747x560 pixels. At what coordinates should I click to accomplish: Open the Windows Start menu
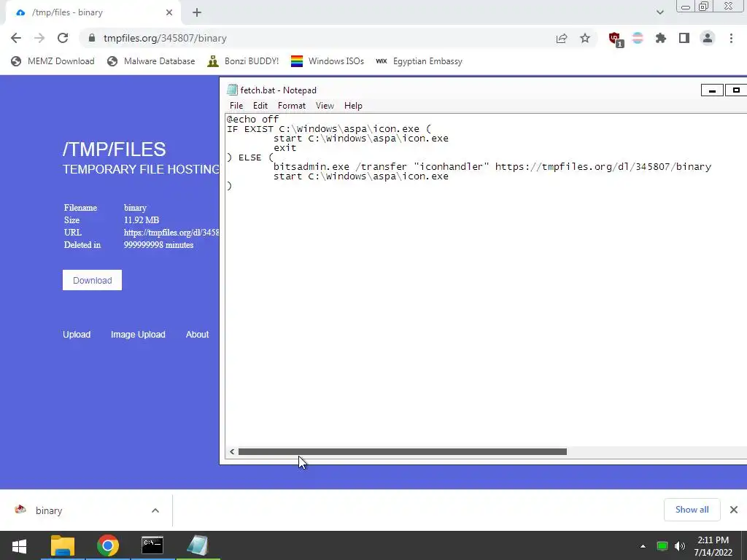(20, 545)
